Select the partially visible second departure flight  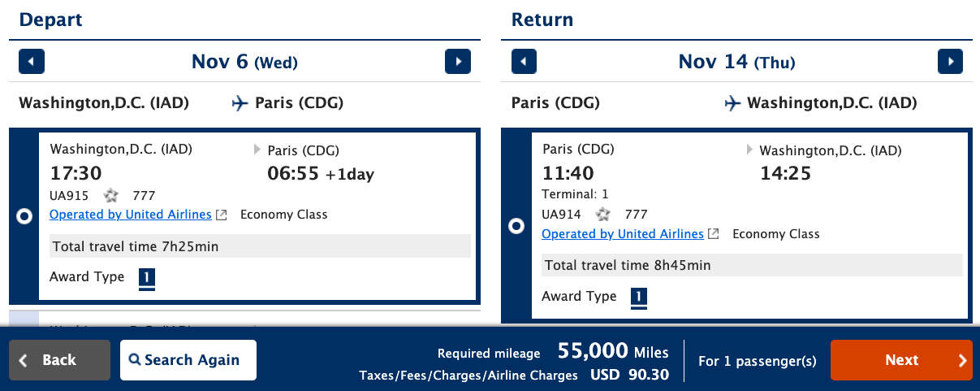[x=244, y=319]
